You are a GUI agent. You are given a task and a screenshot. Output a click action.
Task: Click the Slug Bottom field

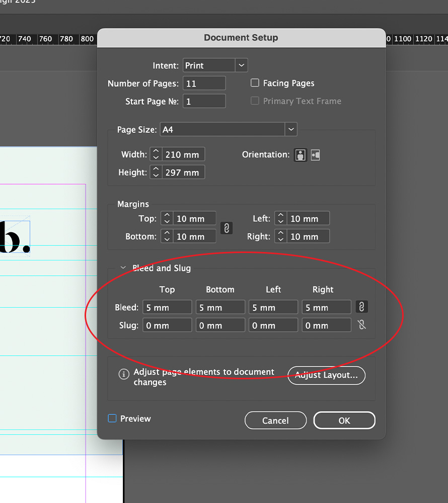tap(220, 325)
